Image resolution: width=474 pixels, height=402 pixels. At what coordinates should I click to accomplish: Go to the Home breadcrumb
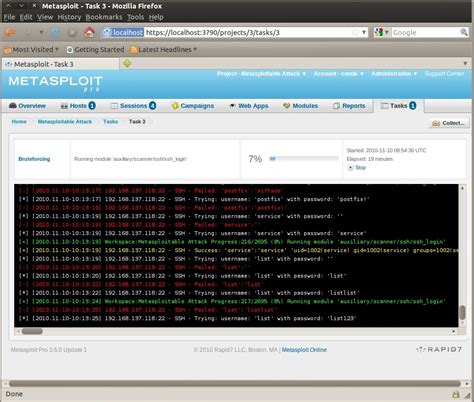pyautogui.click(x=19, y=122)
